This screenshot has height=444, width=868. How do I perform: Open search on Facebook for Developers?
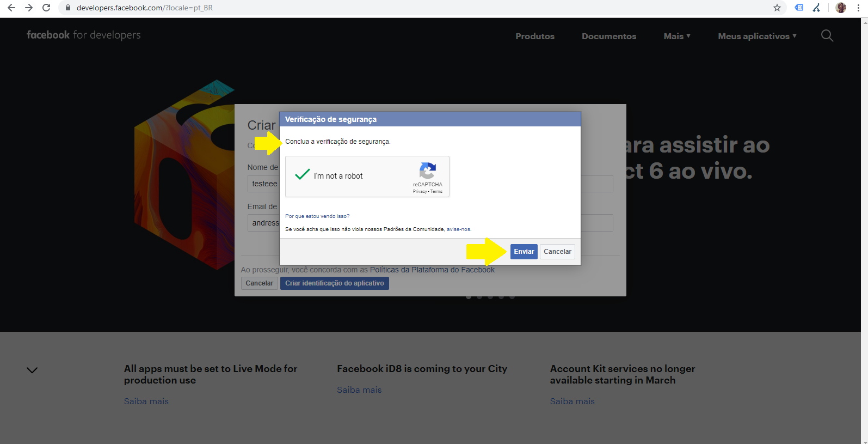click(x=827, y=36)
